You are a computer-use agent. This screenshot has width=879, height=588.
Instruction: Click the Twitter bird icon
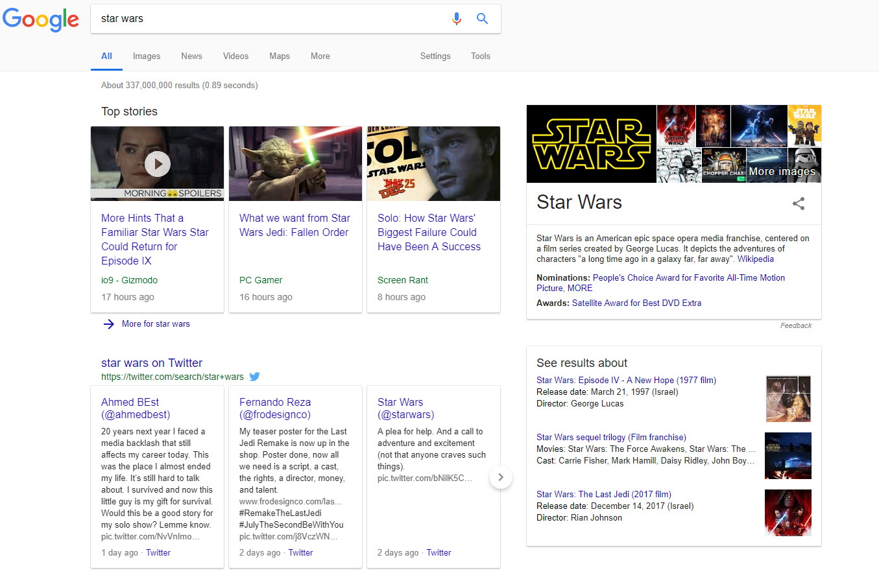tap(255, 377)
